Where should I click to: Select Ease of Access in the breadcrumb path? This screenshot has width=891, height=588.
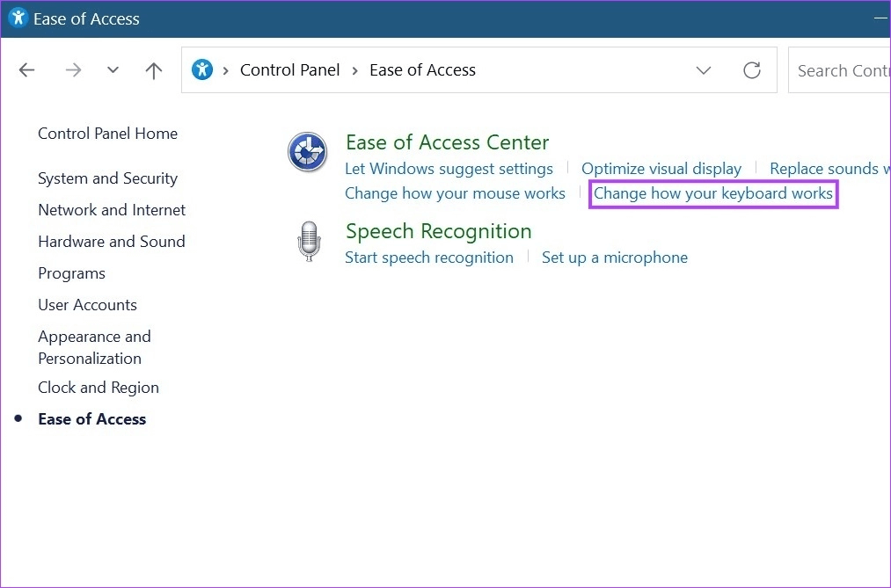point(422,69)
